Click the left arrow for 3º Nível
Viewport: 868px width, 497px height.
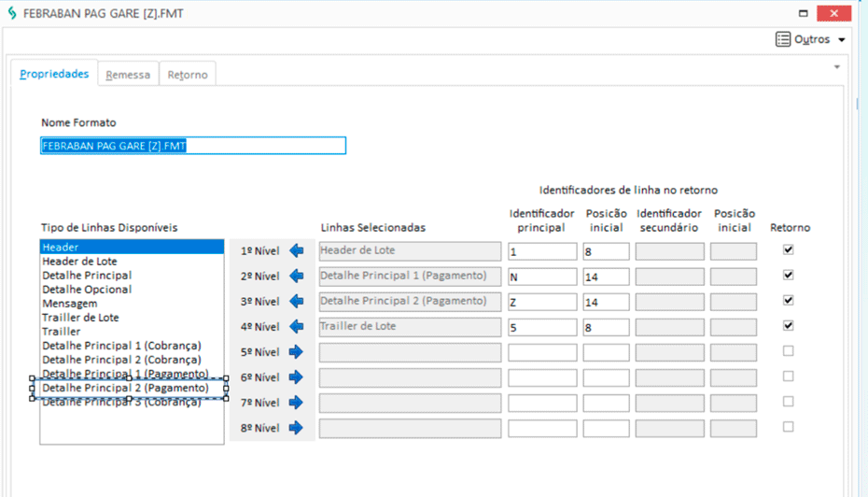coord(297,301)
